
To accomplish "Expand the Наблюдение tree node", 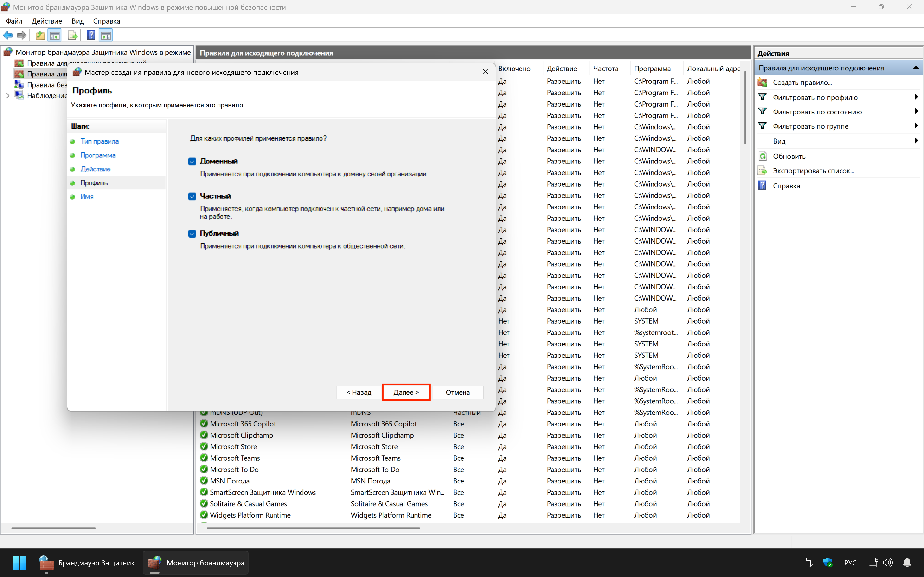I will pos(8,96).
